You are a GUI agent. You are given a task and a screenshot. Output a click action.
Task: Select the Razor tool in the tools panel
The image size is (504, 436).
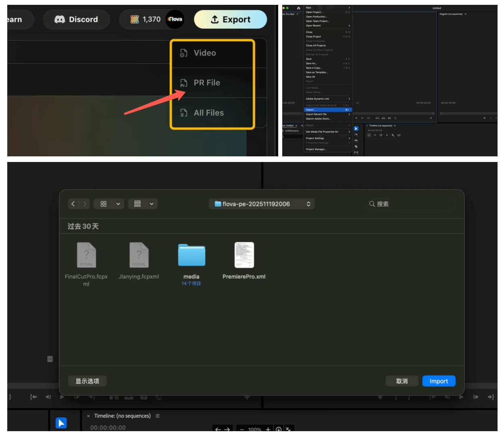click(356, 146)
